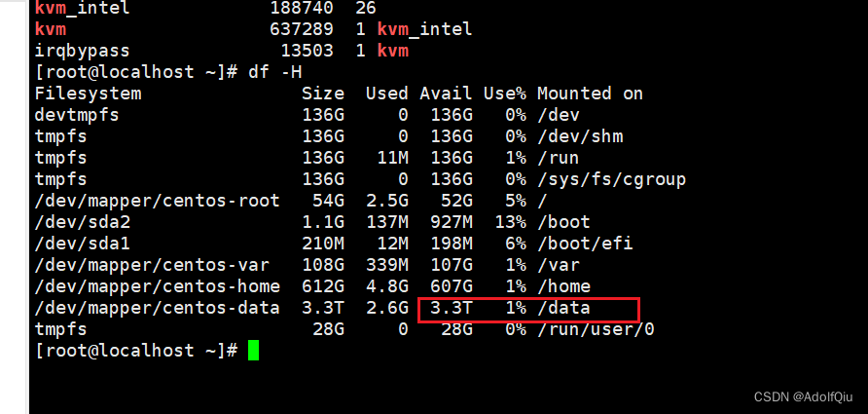This screenshot has width=868, height=414.
Task: Click the '/sys/fs/cgroup' mount point
Action: pyautogui.click(x=612, y=179)
